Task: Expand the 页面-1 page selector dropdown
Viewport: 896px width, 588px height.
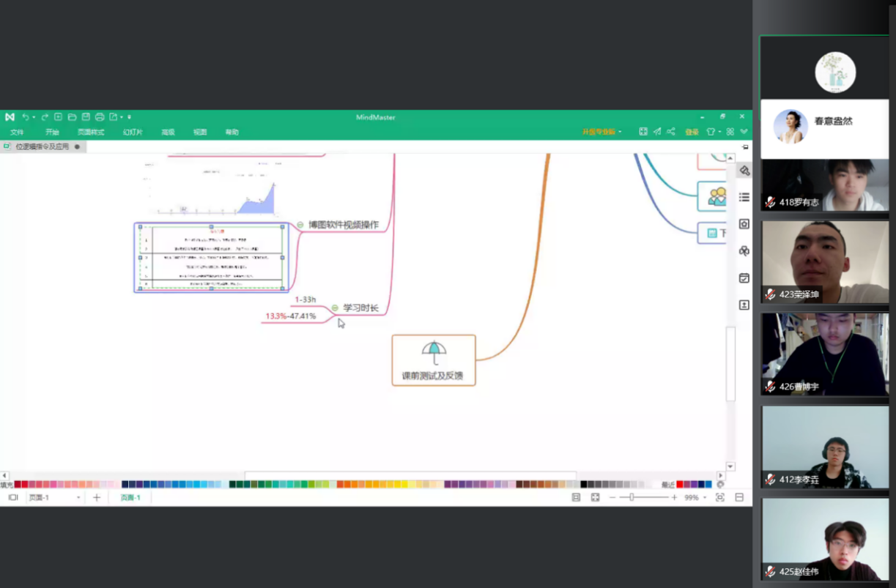Action: point(78,498)
